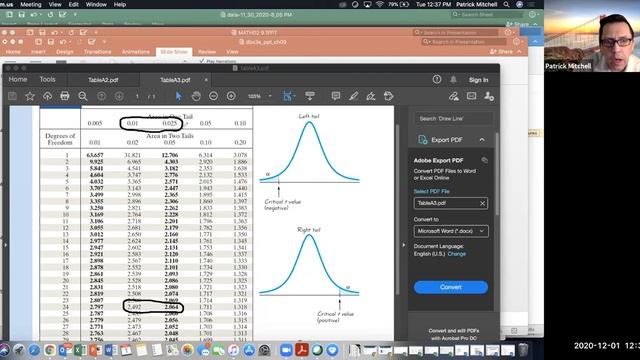Select Transitions tab in PowerPoint window
640x360 pixels.
pos(98,52)
